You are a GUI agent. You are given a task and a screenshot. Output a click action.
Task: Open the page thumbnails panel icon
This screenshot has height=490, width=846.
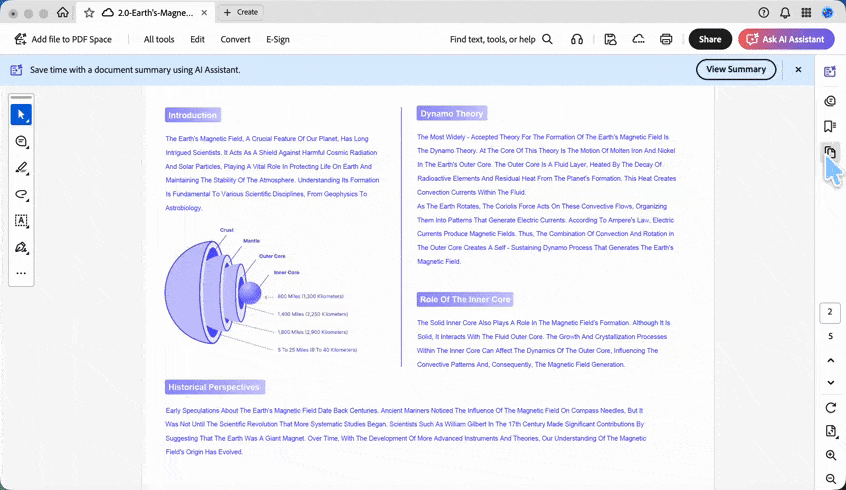pos(830,152)
